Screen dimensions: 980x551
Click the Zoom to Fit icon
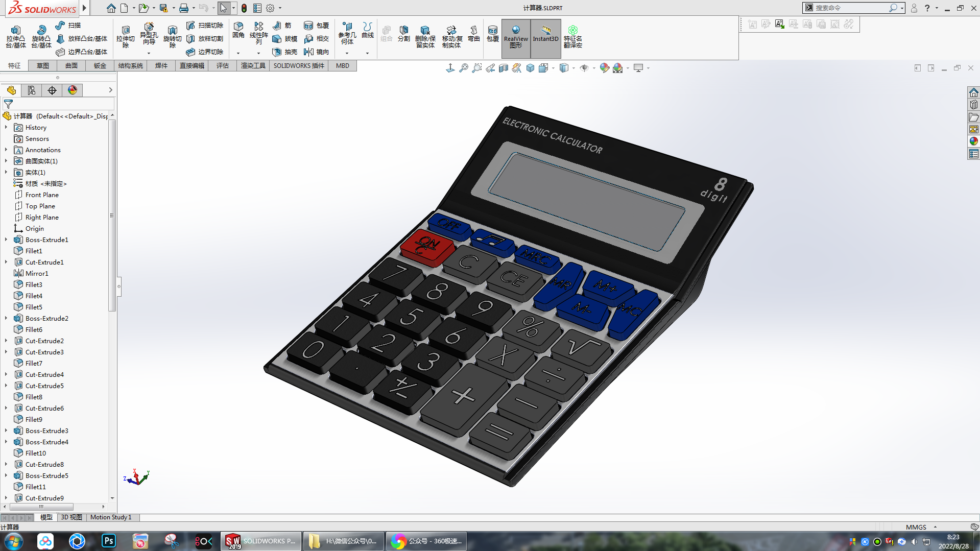pos(463,68)
